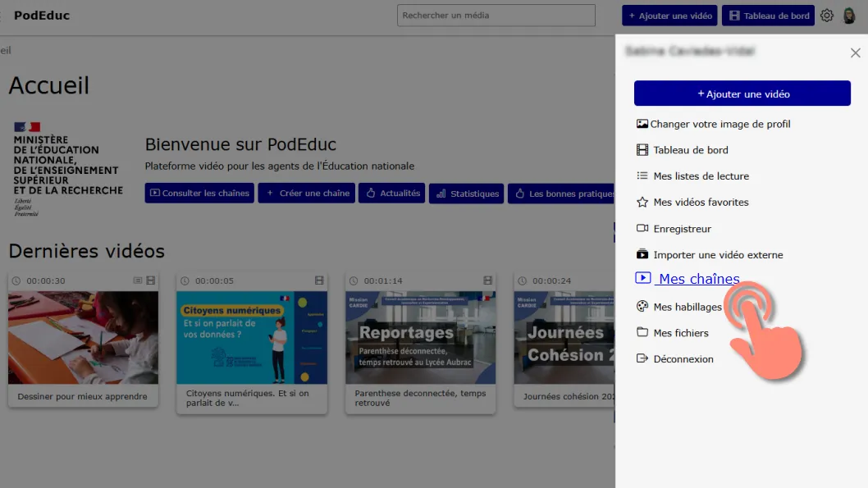The image size is (868, 488).
Task: Focus the 'Rechercher un média' search field
Action: tap(496, 16)
